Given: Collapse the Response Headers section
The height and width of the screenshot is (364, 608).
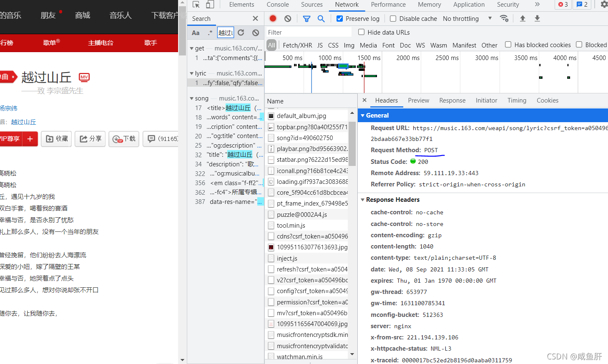Looking at the screenshot, I should (x=363, y=200).
